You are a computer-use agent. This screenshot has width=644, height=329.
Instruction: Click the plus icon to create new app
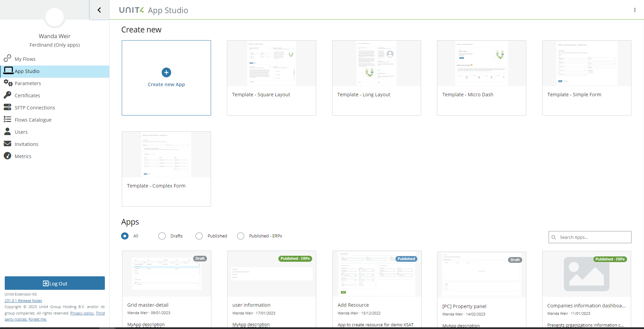(166, 72)
